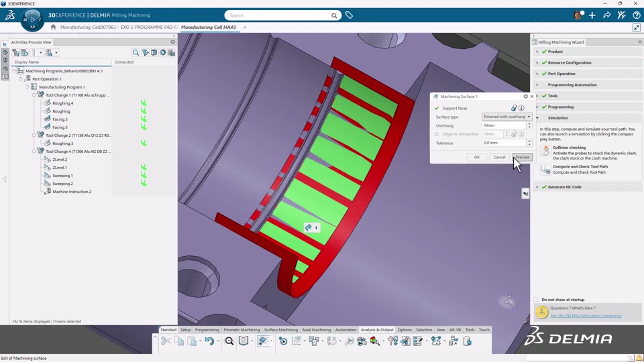Viewport: 644px width, 362px height.
Task: Open the Help question mark icon
Action: 636,15
